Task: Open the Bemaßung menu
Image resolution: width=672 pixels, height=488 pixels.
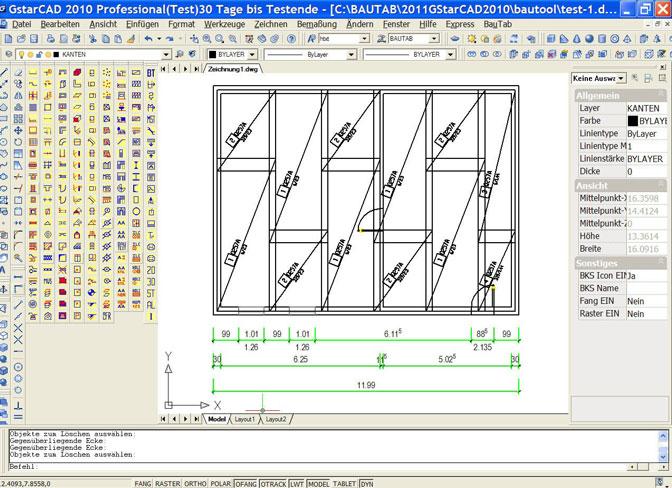Action: click(x=317, y=24)
